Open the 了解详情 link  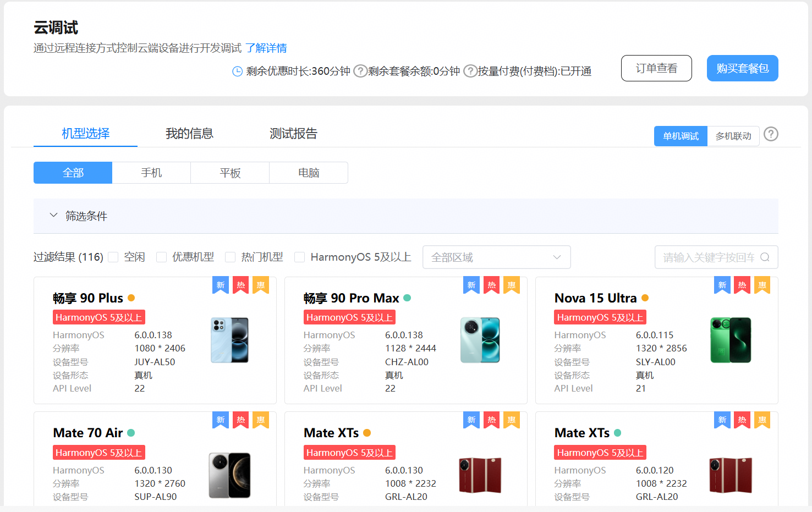266,48
